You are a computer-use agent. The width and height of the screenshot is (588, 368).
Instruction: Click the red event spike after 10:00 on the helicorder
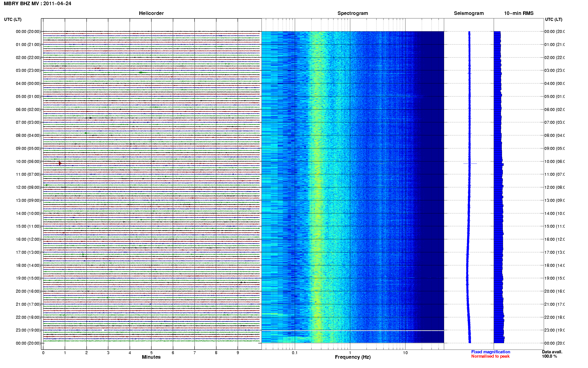pyautogui.click(x=60, y=163)
